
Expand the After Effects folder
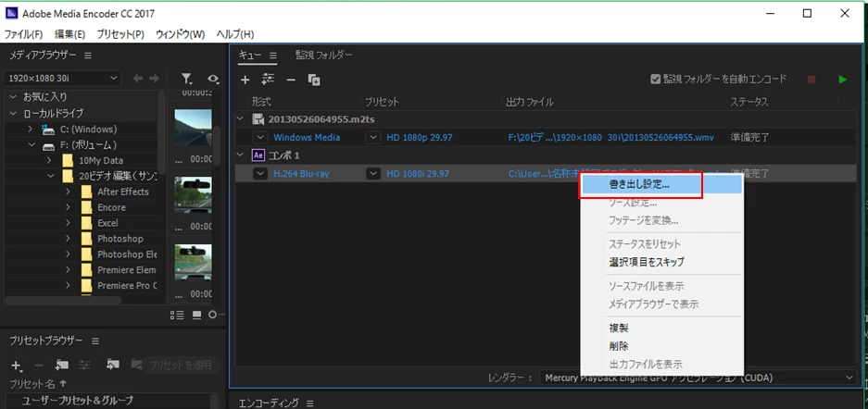click(69, 192)
